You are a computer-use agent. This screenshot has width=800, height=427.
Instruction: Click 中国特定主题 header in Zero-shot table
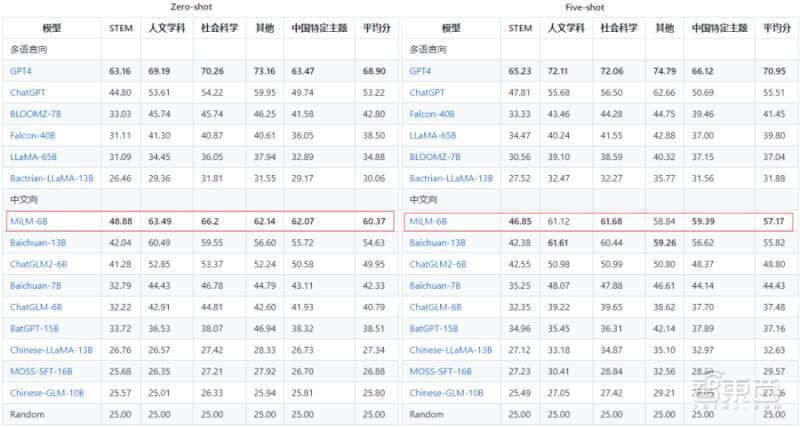coord(319,28)
